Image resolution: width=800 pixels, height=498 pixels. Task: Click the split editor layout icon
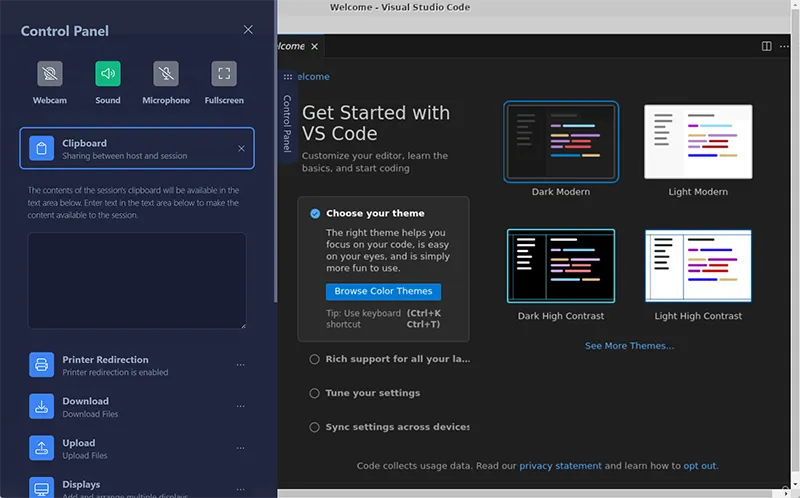click(x=767, y=46)
